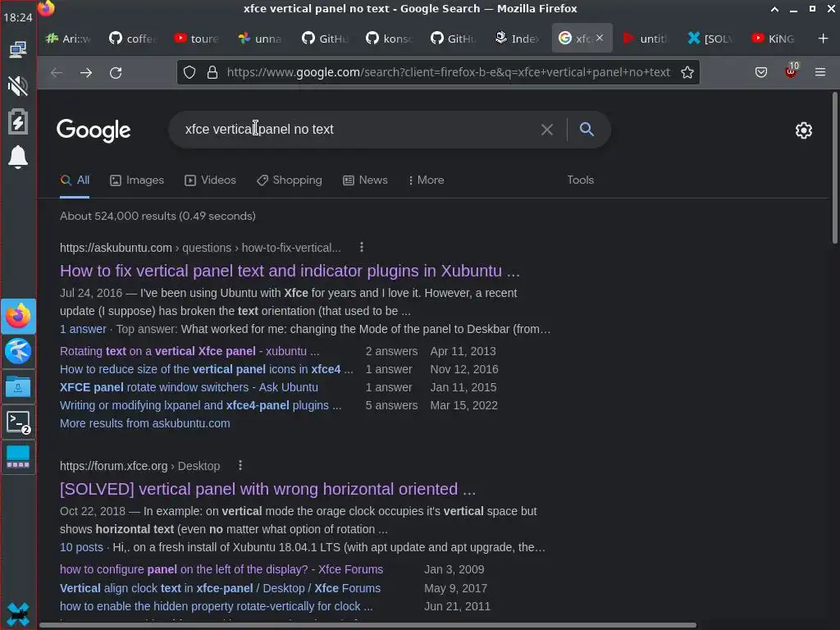Viewport: 840px width, 630px height.
Task: Select the All results tab
Action: 75,180
